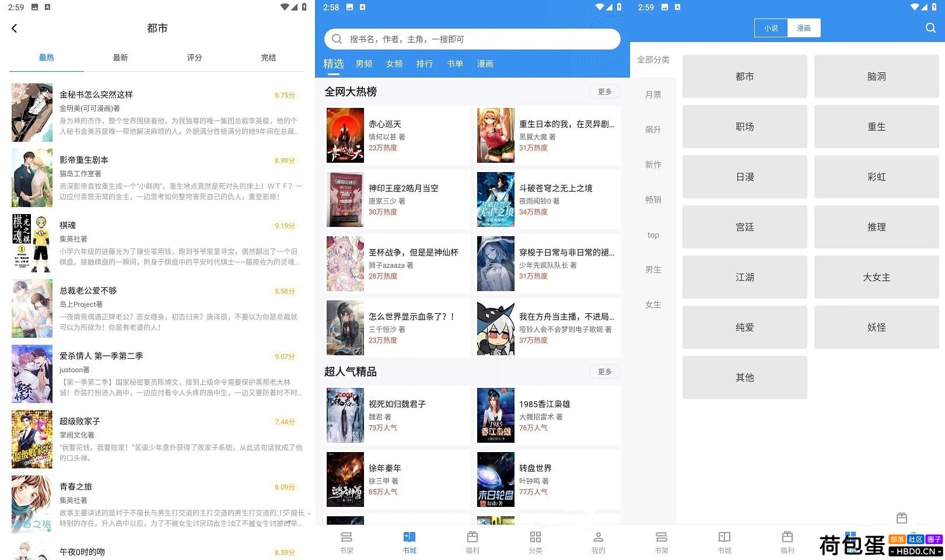Screen dimensions: 945x560
Task: Open title 总裁老公爱不够
Action: pyautogui.click(x=88, y=290)
